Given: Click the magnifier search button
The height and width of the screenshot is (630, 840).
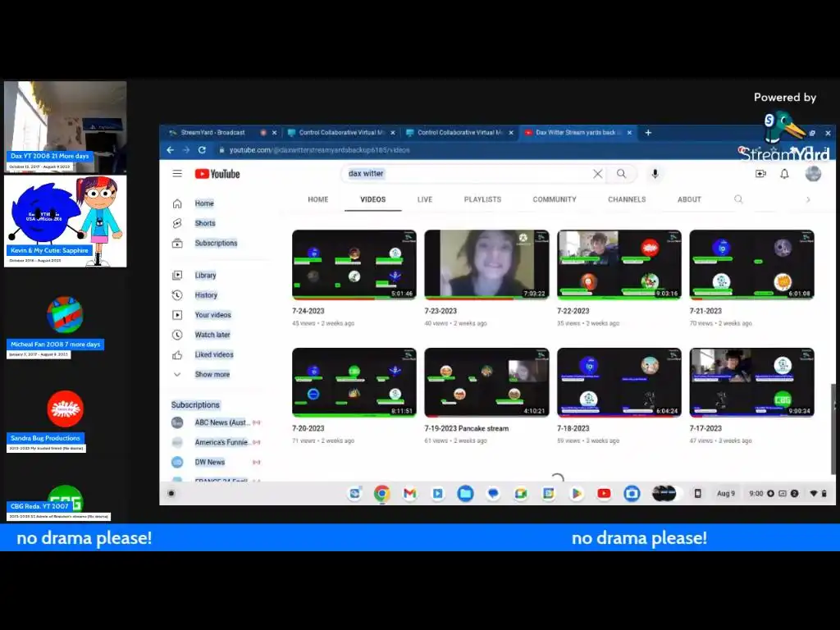Looking at the screenshot, I should tap(622, 174).
